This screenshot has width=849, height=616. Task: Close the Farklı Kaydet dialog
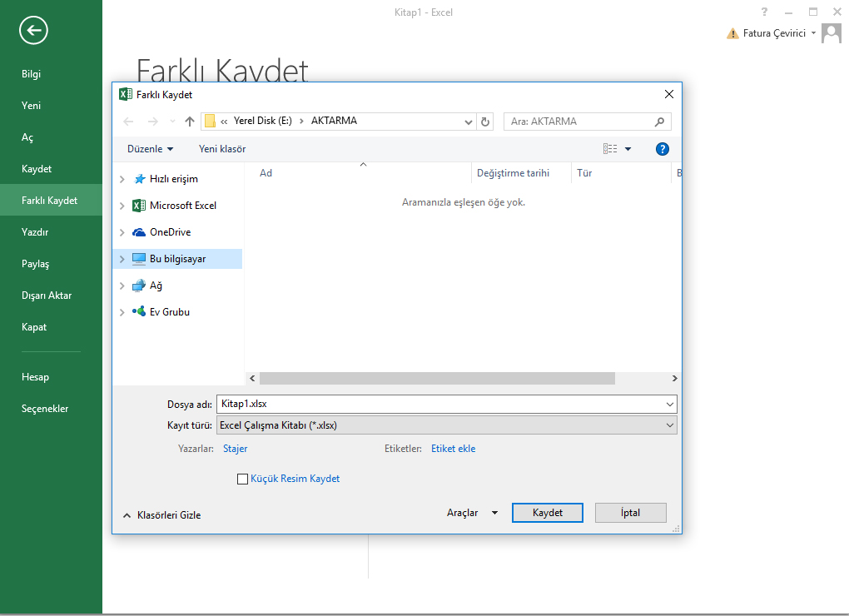[x=669, y=94]
